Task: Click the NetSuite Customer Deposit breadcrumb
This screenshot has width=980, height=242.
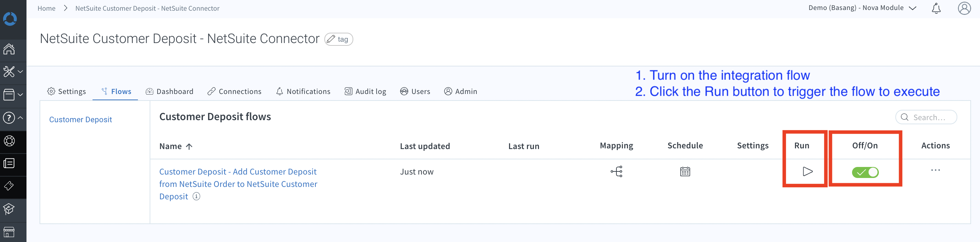Action: (147, 8)
